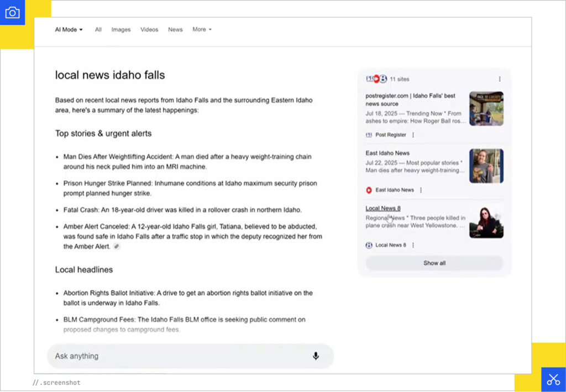Select the Videos tab

(x=149, y=29)
